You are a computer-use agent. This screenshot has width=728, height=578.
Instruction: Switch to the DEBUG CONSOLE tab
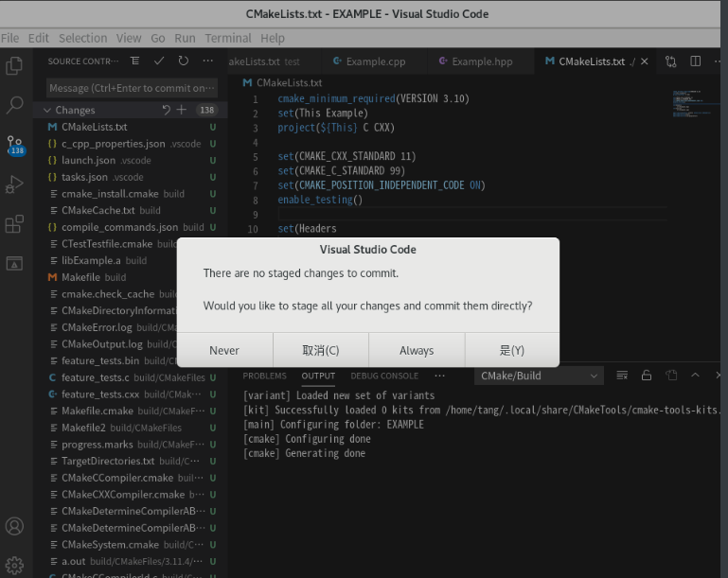[384, 376]
